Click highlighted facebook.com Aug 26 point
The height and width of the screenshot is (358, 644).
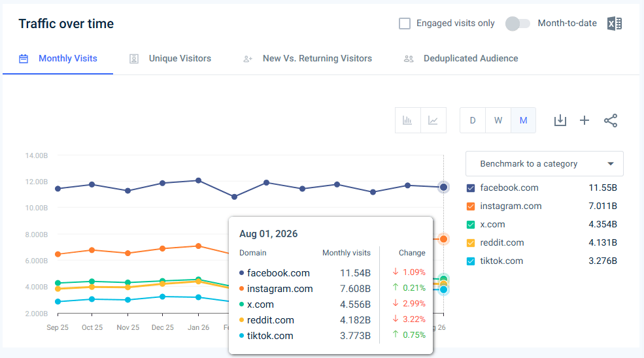[x=443, y=187]
